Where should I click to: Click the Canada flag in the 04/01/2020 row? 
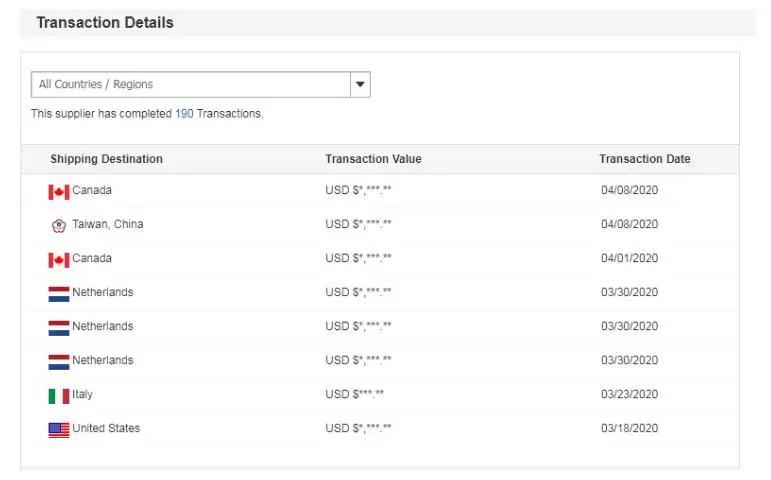[x=59, y=259]
